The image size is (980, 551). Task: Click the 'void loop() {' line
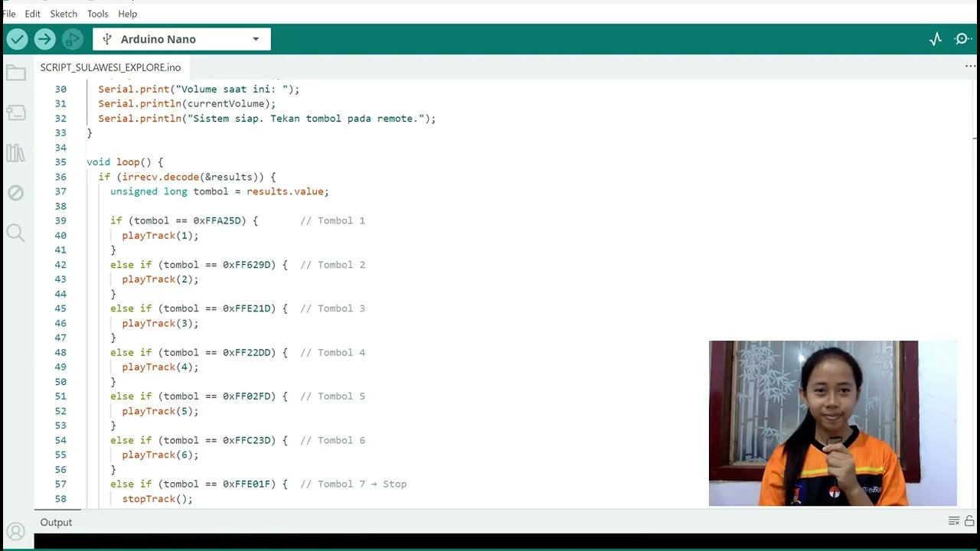pos(125,162)
